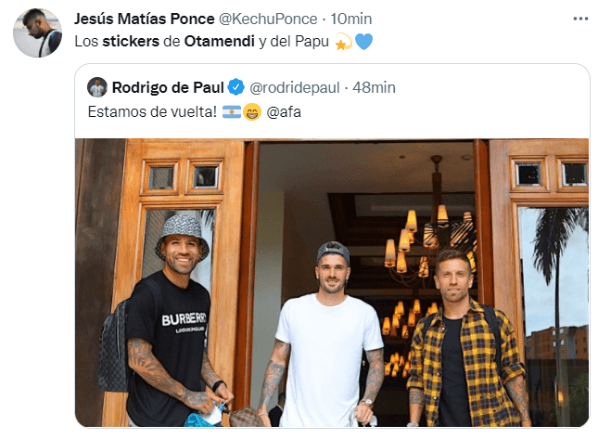Open the @KechuPonce handle
This screenshot has height=439, width=598.
268,19
